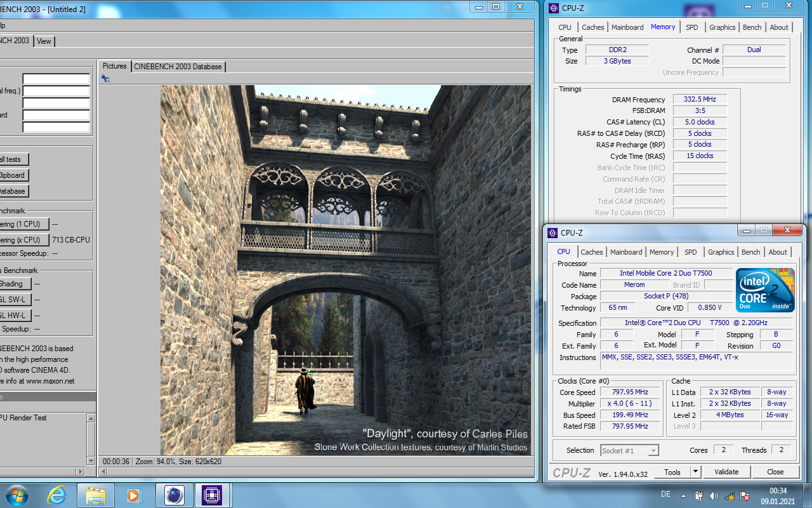Viewport: 812px width, 508px height.
Task: Switch to the View tab in CINEBENCH
Action: pyautogui.click(x=44, y=41)
